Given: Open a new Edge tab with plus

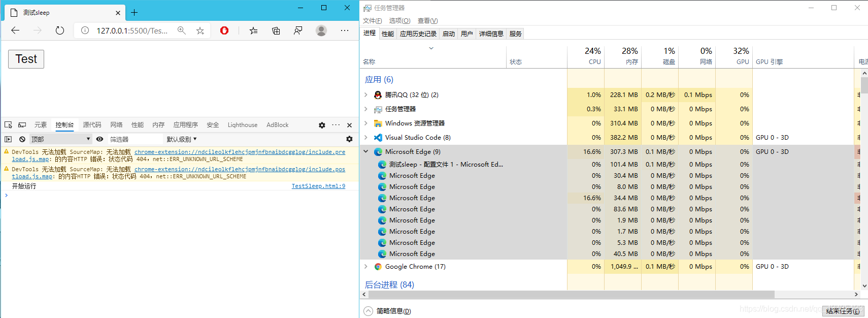Looking at the screenshot, I should (x=135, y=12).
